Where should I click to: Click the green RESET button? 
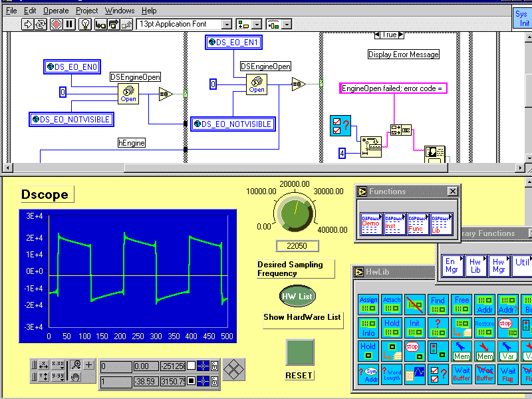tap(299, 352)
